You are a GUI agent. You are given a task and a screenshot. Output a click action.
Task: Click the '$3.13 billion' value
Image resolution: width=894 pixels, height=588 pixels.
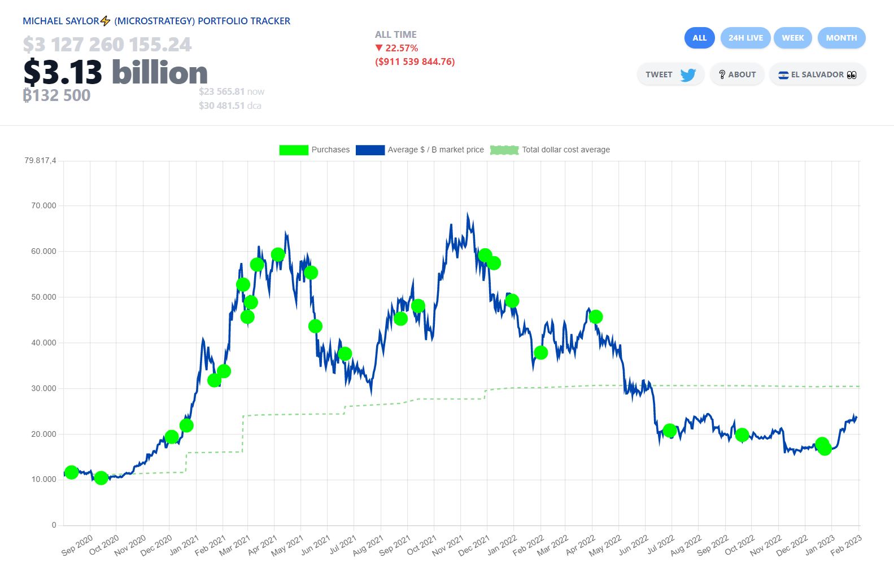116,72
